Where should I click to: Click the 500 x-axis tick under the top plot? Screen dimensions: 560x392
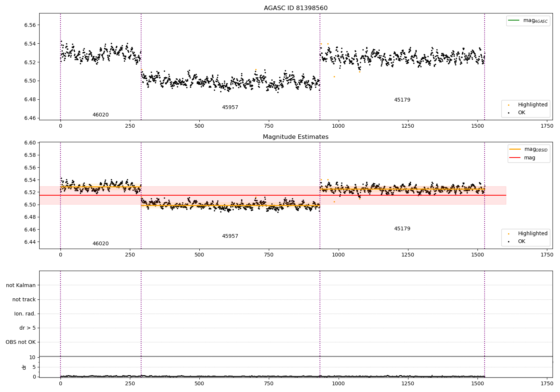click(x=199, y=126)
